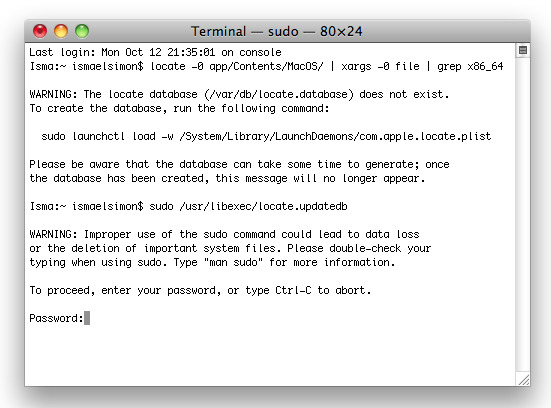Close the Terminal window with red button
The image size is (551, 408).
tap(40, 31)
